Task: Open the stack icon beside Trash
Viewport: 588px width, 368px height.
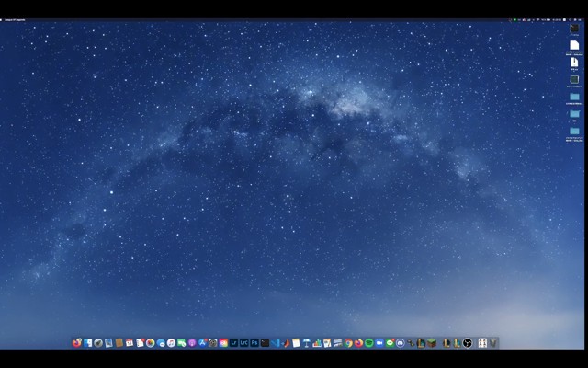Action: tap(482, 343)
